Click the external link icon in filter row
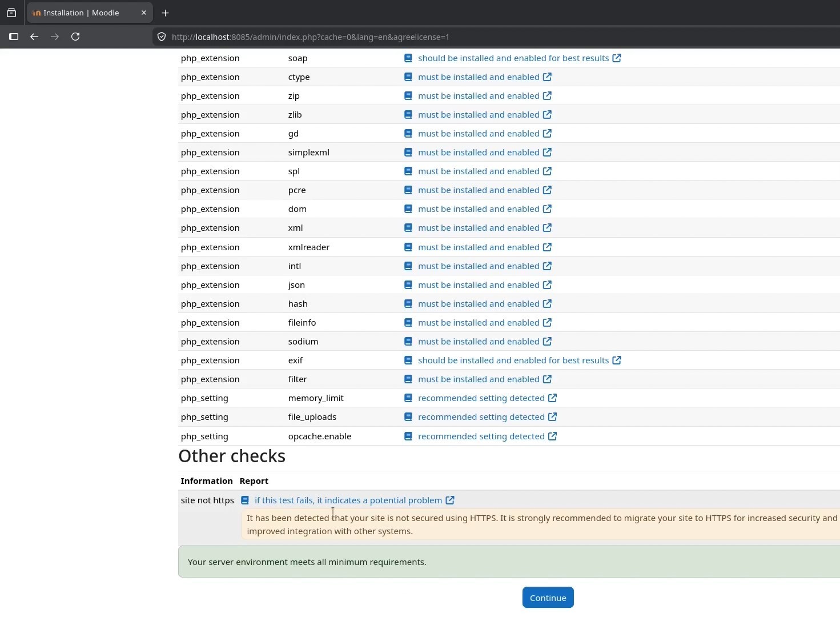 (x=547, y=379)
